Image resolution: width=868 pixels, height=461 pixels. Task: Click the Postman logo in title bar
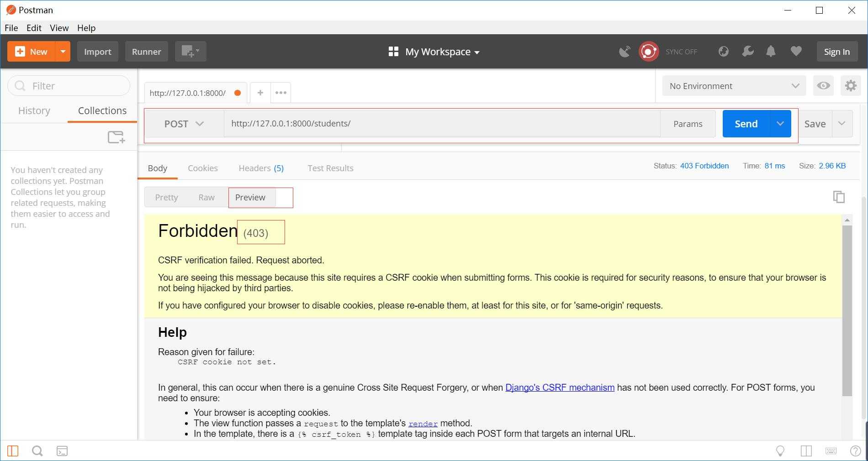[x=11, y=10]
